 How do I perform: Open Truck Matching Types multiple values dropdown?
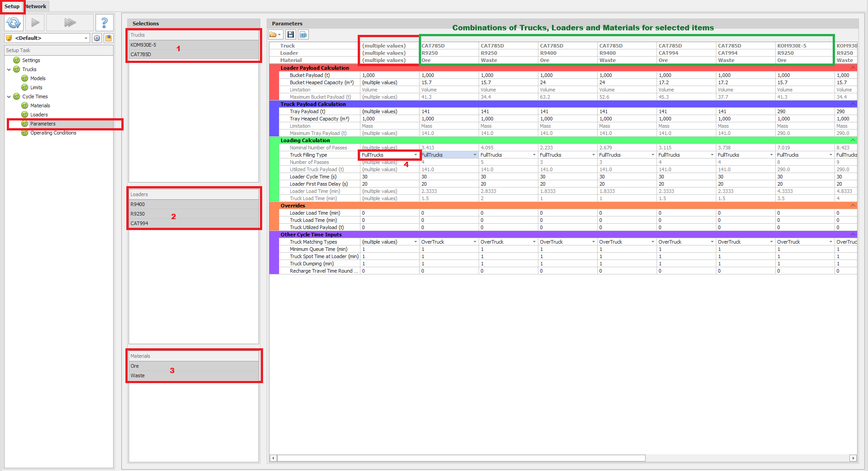[x=415, y=242]
